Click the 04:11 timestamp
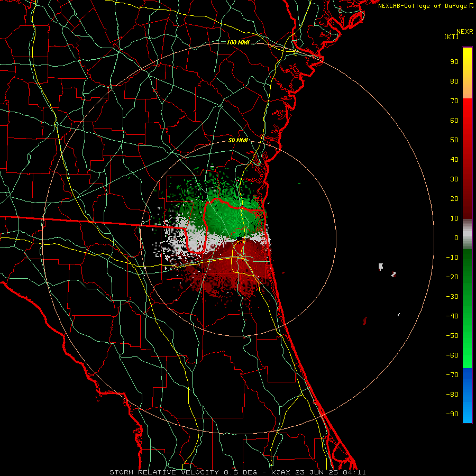 click(x=354, y=472)
